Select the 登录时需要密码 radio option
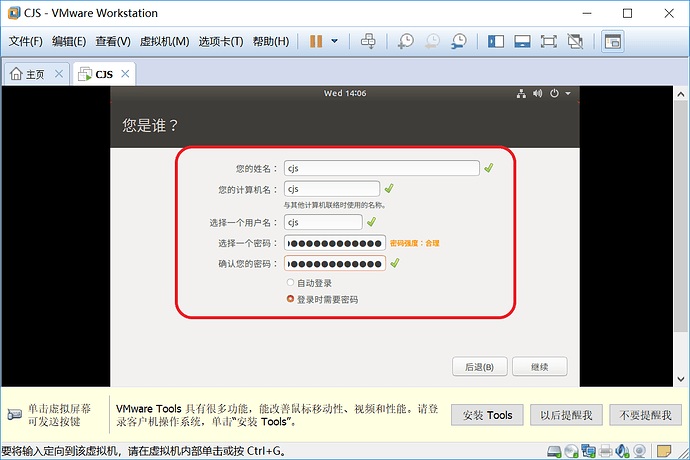This screenshot has height=460, width=690. coord(290,299)
